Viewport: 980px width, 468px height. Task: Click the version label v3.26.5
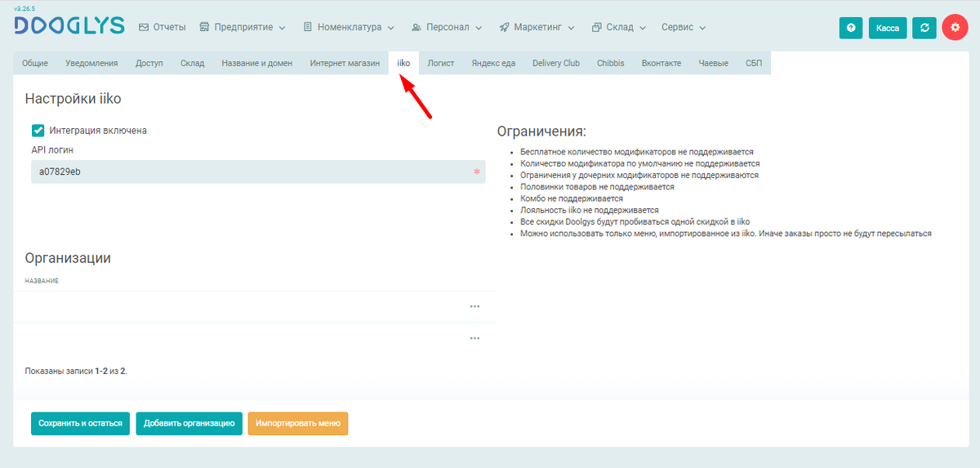coord(26,7)
